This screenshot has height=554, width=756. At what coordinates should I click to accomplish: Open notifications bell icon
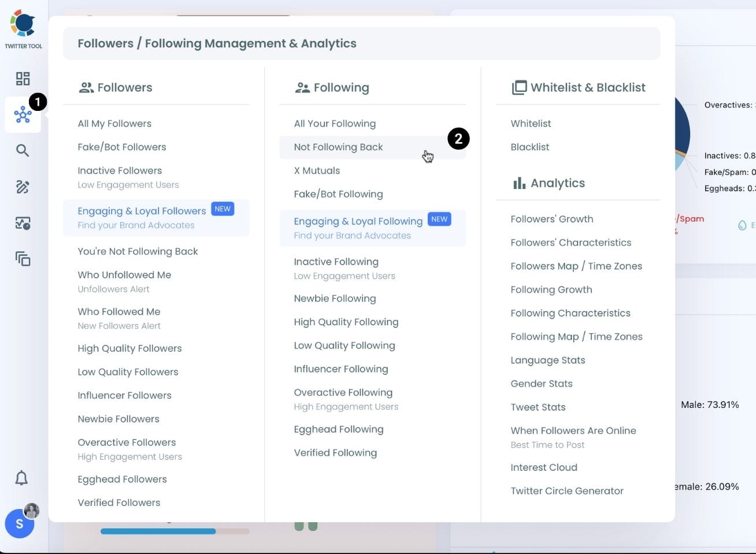(x=21, y=478)
